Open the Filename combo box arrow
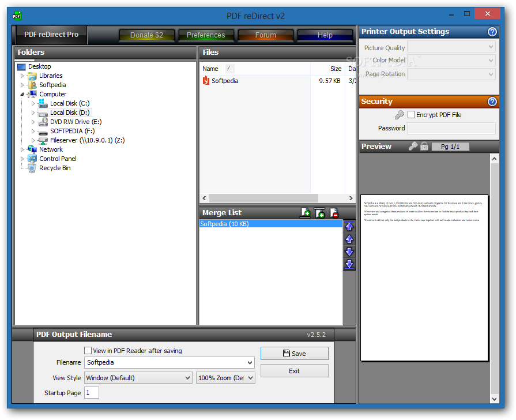The height and width of the screenshot is (420, 516). (x=250, y=363)
